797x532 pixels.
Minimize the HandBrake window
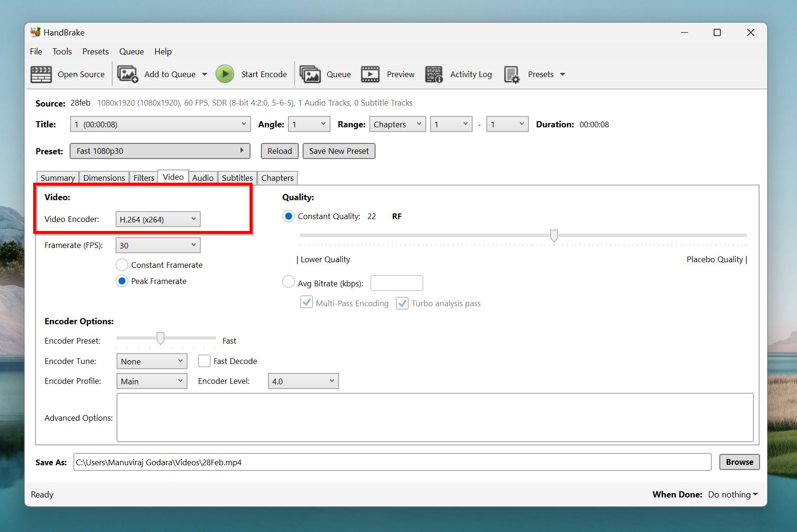[684, 32]
